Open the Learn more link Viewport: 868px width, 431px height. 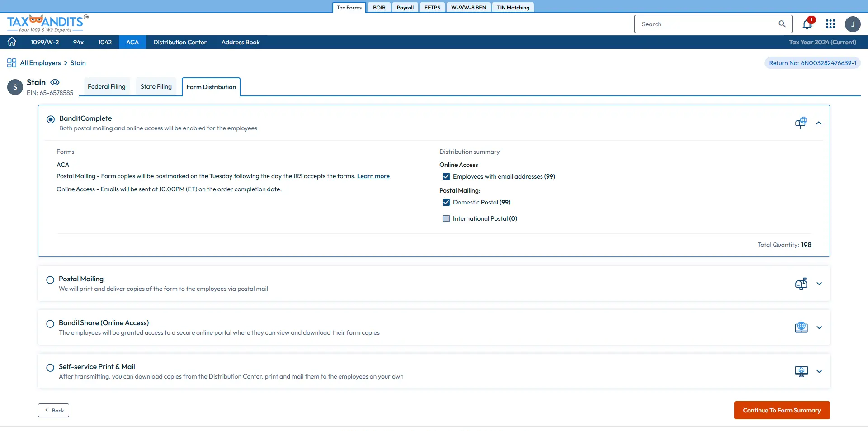373,176
